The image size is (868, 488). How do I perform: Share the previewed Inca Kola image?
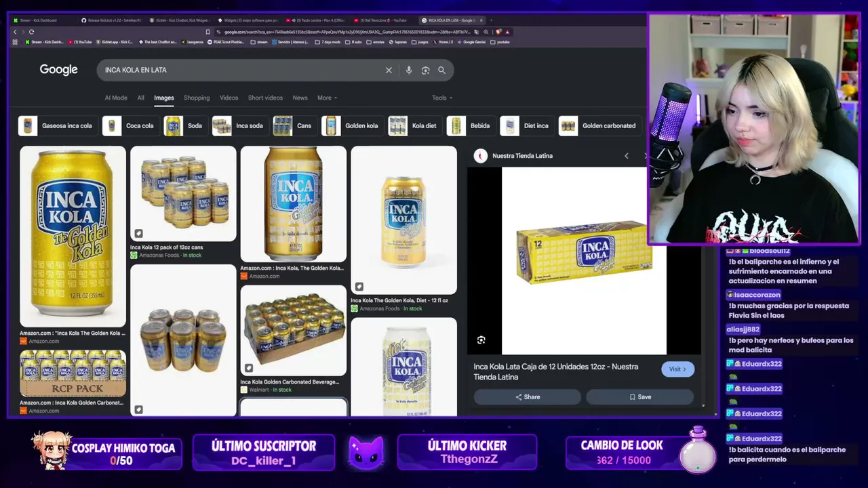point(528,397)
